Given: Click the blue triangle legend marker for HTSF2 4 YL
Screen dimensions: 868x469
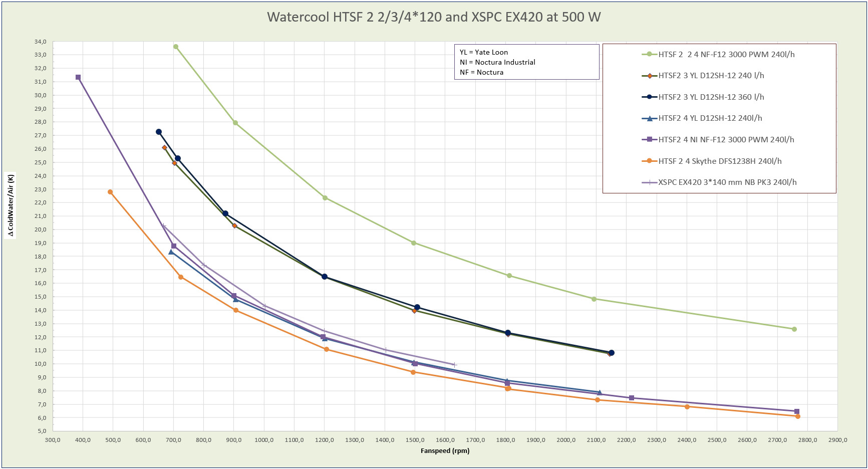Looking at the screenshot, I should pos(649,118).
